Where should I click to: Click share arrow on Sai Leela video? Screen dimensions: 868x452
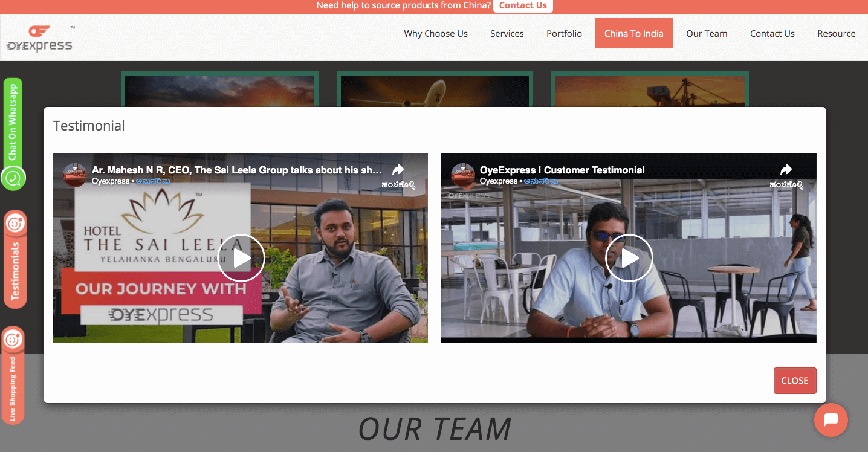coord(398,170)
